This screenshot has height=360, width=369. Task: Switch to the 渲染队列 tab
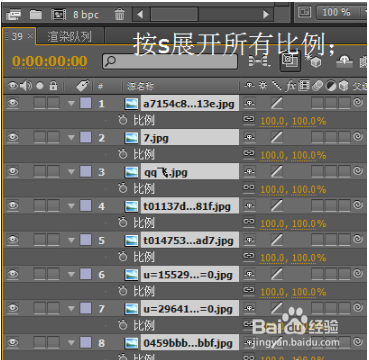[69, 36]
